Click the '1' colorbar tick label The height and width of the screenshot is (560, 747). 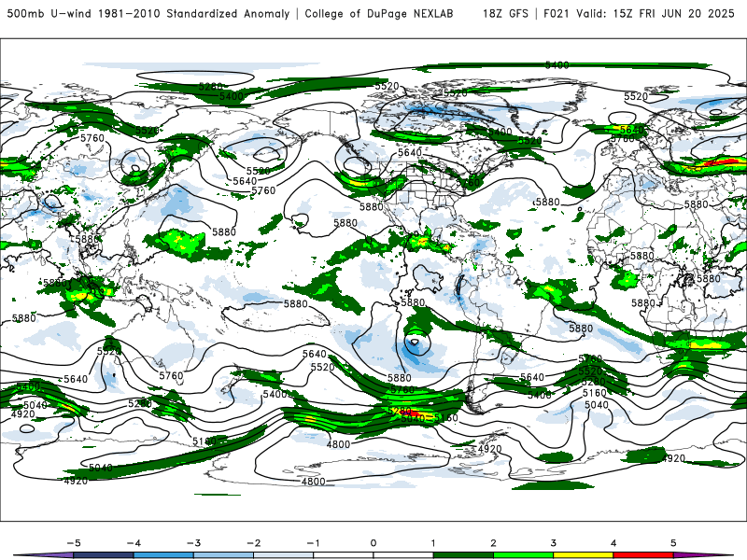(x=433, y=543)
